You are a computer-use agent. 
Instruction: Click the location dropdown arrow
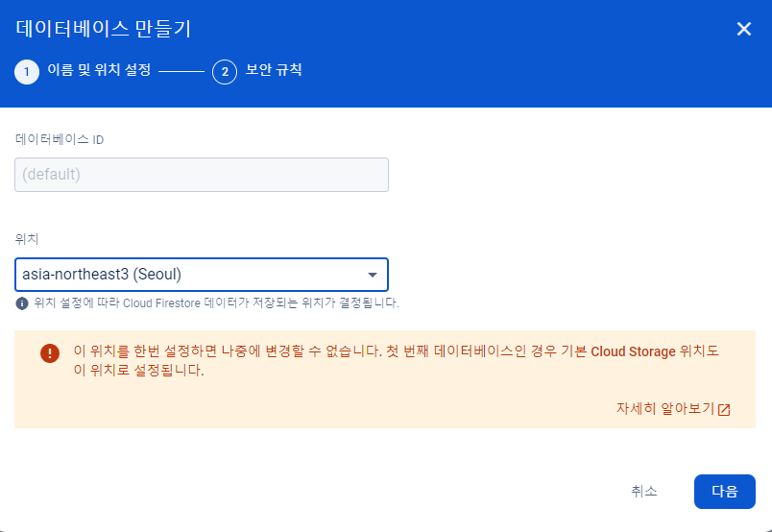click(x=373, y=275)
